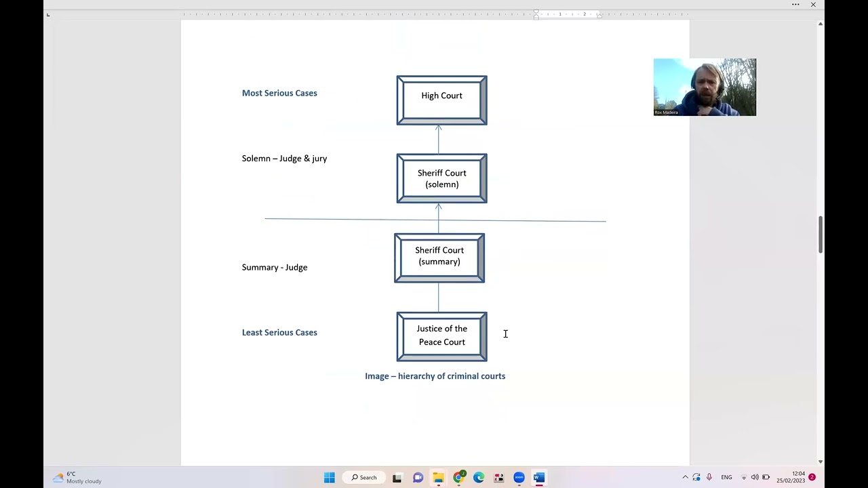Open the clock showing 12:04
Screen dimensions: 868x488
791,477
